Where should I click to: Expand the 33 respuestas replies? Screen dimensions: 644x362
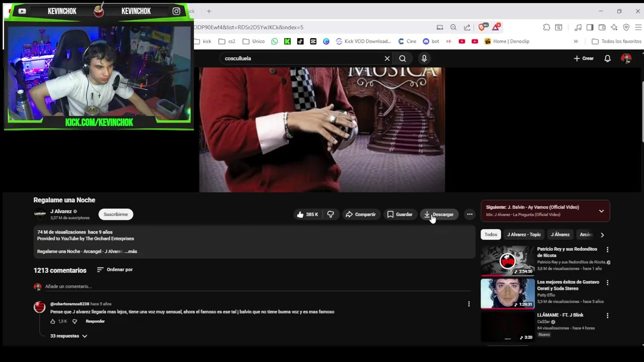(69, 336)
